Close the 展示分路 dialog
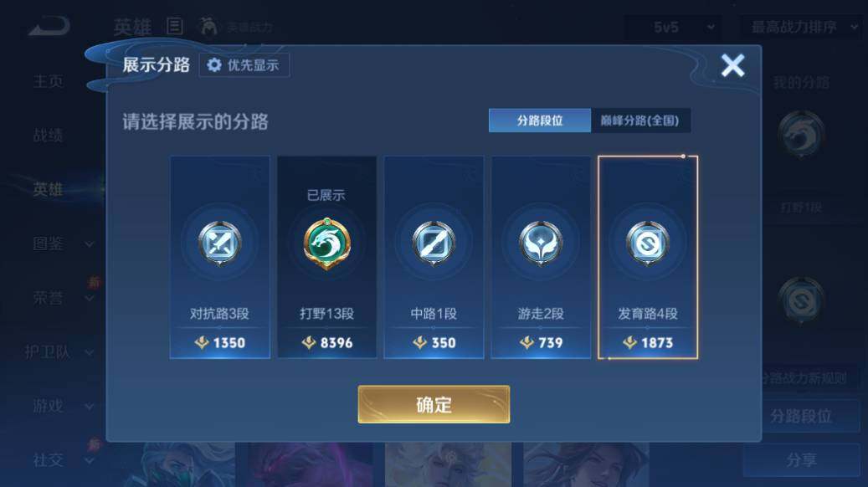 (x=732, y=65)
